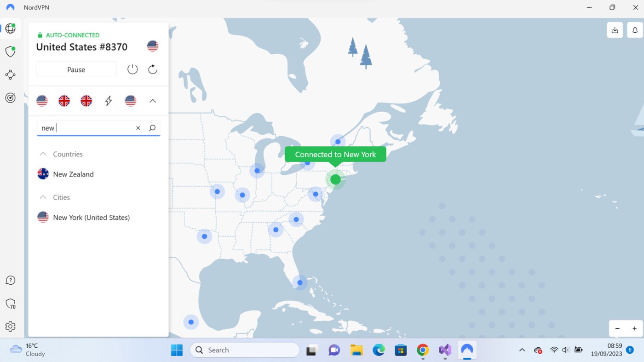This screenshot has height=362, width=644.
Task: Open Meshnet icon in the sidebar
Action: click(x=10, y=75)
